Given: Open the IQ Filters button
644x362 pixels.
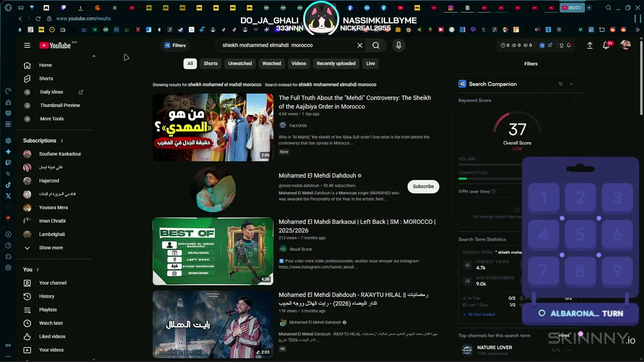Looking at the screenshot, I should click(x=175, y=45).
